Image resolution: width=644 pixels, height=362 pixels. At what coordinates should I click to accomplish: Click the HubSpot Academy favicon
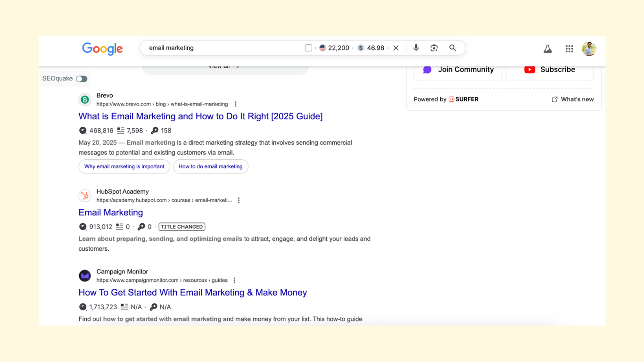click(85, 196)
